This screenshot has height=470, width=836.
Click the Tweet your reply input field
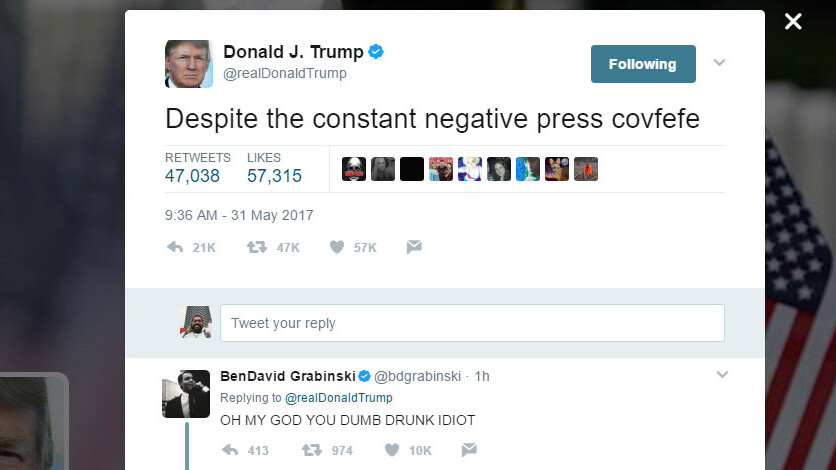[472, 323]
